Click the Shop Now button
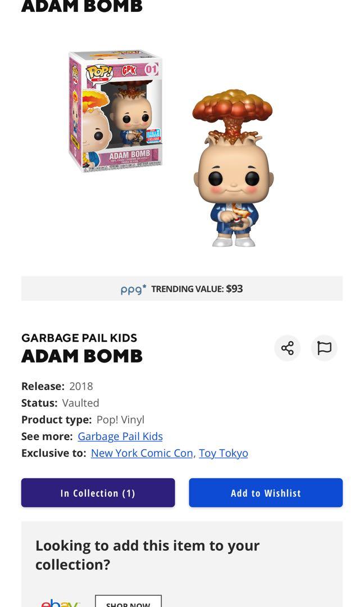 coord(128,601)
